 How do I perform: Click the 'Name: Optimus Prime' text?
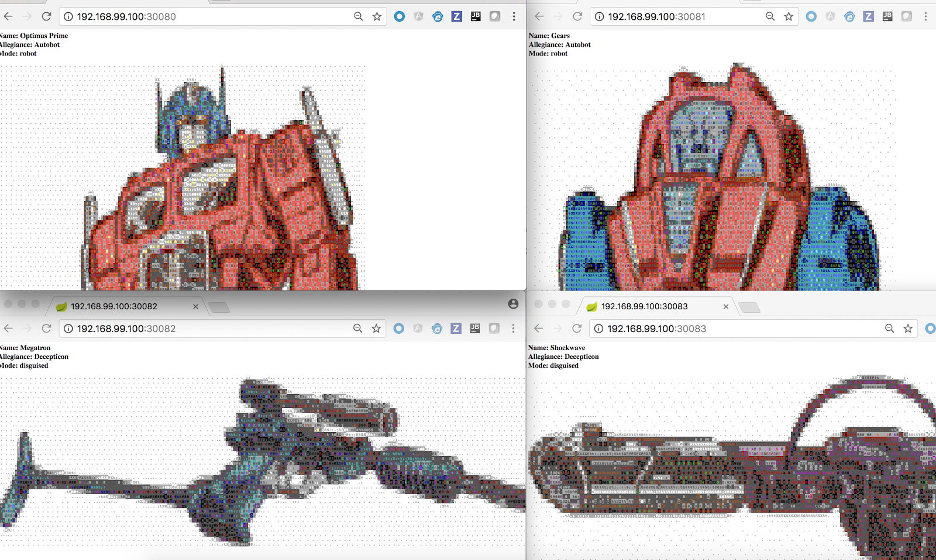tap(34, 36)
